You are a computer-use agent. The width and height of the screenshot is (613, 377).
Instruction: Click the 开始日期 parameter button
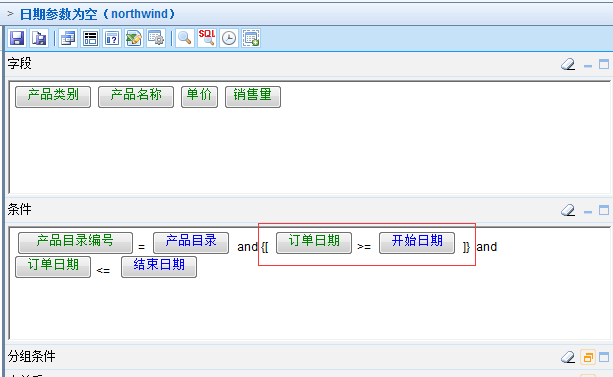point(417,243)
